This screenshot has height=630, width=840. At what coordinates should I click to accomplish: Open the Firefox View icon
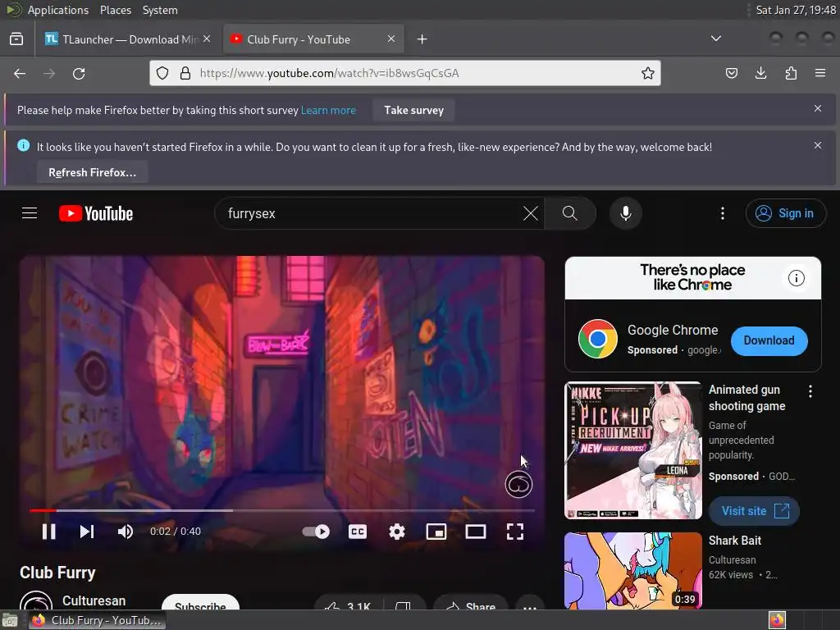tap(16, 39)
